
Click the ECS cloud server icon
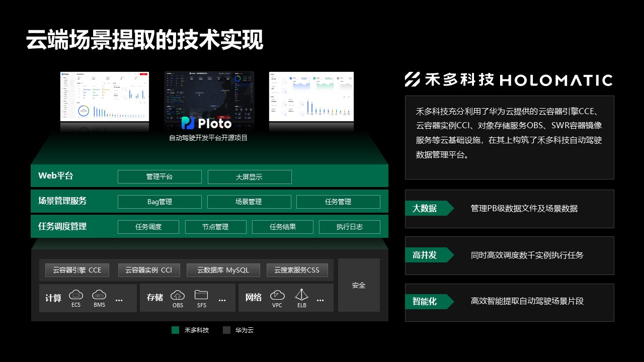click(76, 295)
